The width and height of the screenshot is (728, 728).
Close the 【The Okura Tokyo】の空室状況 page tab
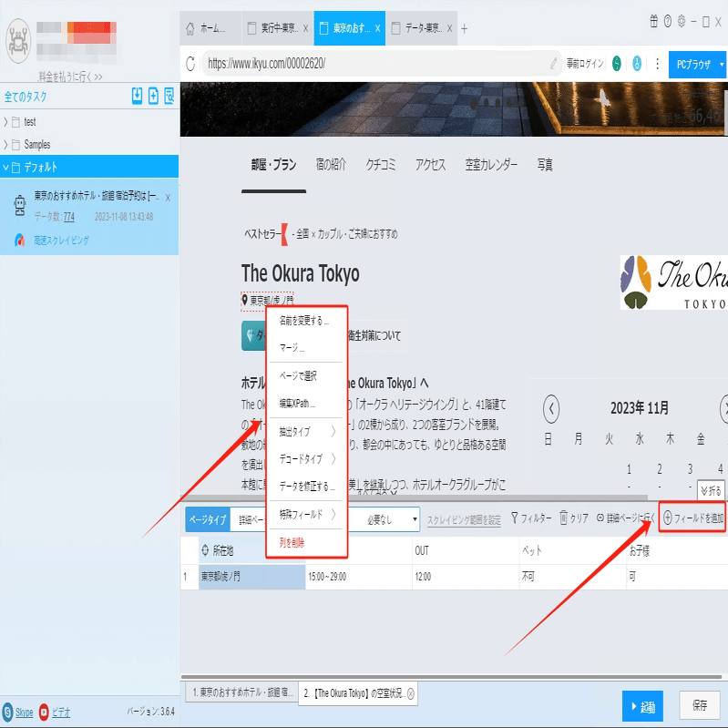coord(411,693)
